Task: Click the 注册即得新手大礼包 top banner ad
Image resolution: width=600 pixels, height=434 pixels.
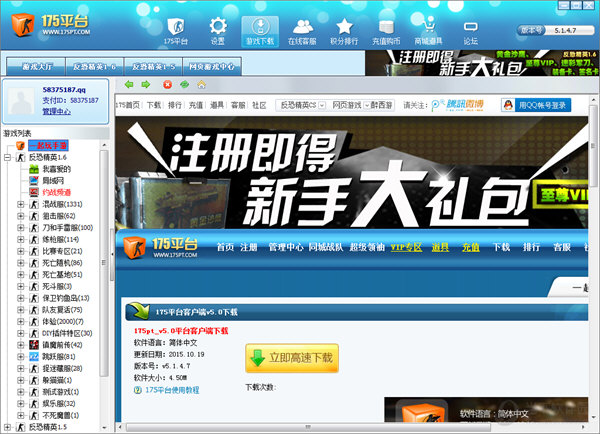Action: [x=482, y=63]
